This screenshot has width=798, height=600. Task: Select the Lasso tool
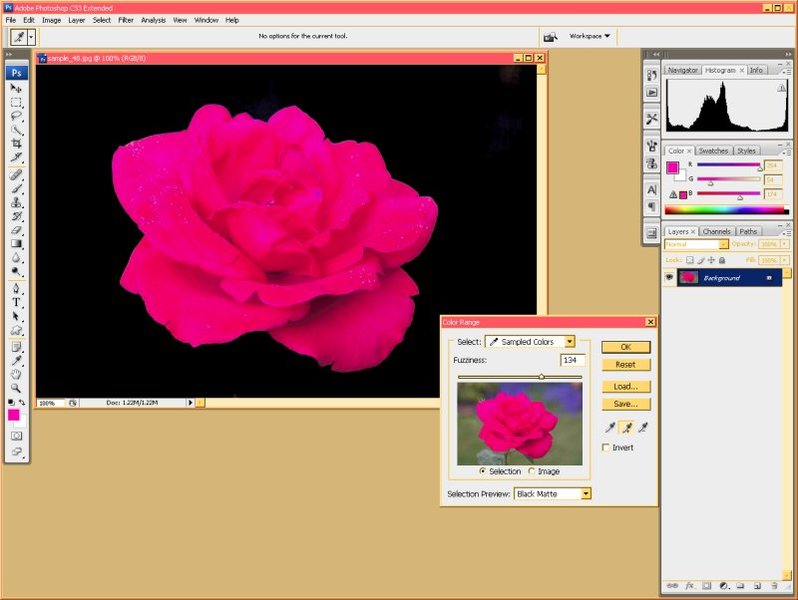coord(17,115)
